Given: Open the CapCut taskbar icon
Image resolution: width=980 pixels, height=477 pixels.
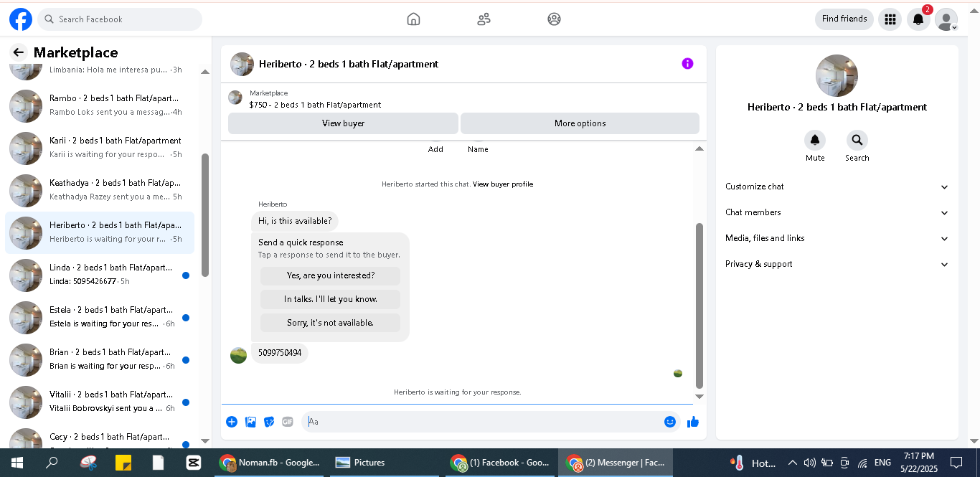Looking at the screenshot, I should point(193,463).
